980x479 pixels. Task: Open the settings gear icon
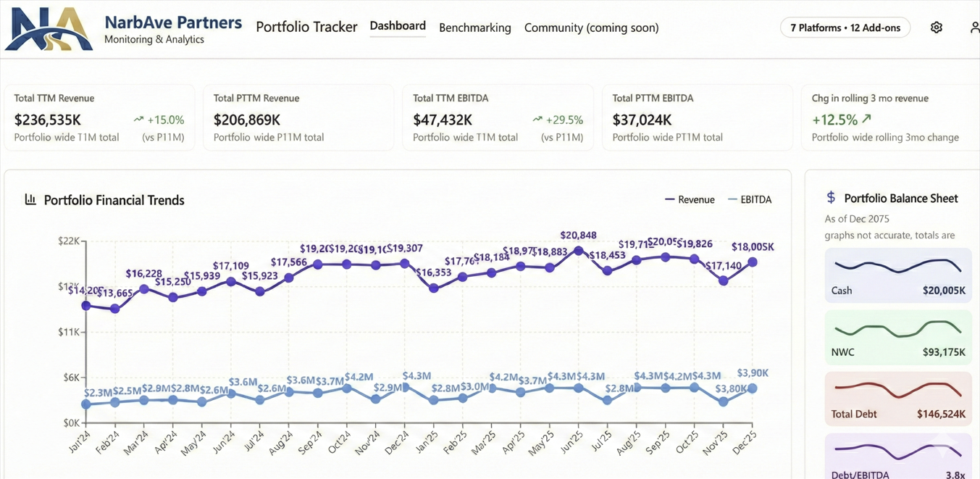[x=937, y=28]
